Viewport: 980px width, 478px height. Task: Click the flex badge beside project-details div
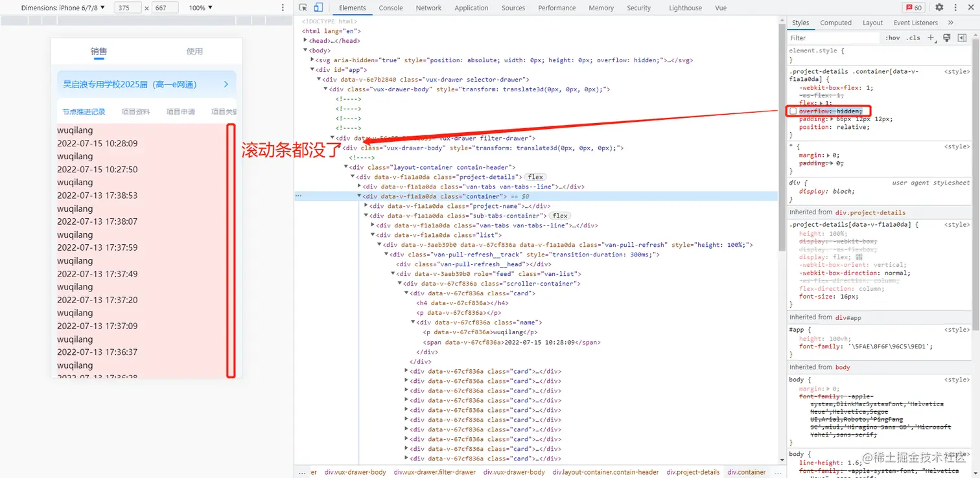(x=535, y=177)
